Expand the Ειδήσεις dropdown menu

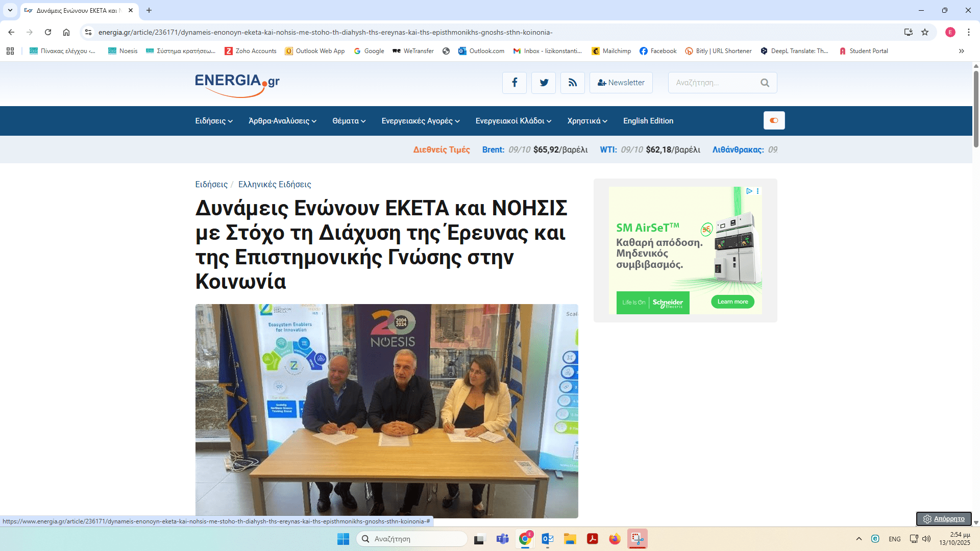tap(214, 121)
